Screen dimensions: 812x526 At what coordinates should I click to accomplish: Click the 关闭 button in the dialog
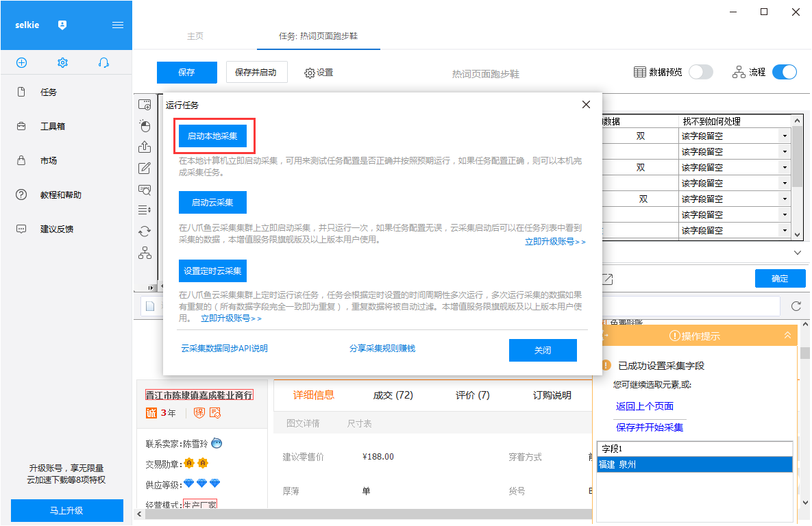pyautogui.click(x=543, y=351)
